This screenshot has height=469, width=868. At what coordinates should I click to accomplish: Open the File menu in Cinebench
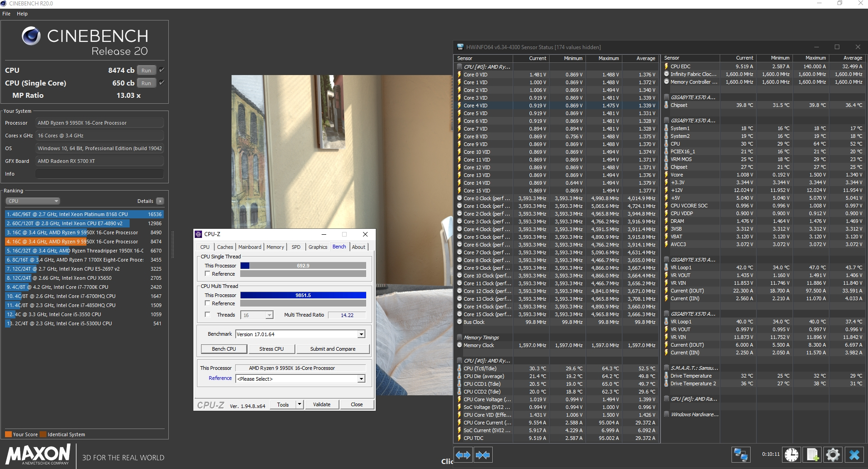click(6, 14)
